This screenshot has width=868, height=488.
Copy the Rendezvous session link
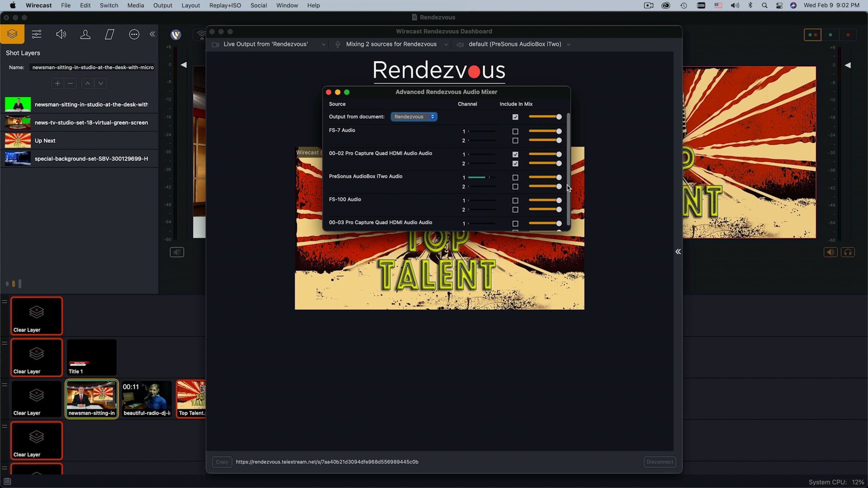pyautogui.click(x=222, y=462)
